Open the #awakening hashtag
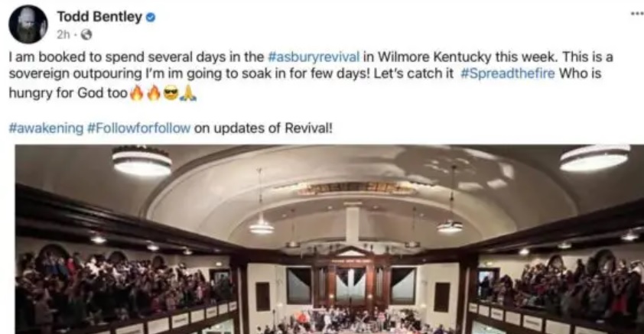Viewport: 644px width, 334px height. point(46,128)
